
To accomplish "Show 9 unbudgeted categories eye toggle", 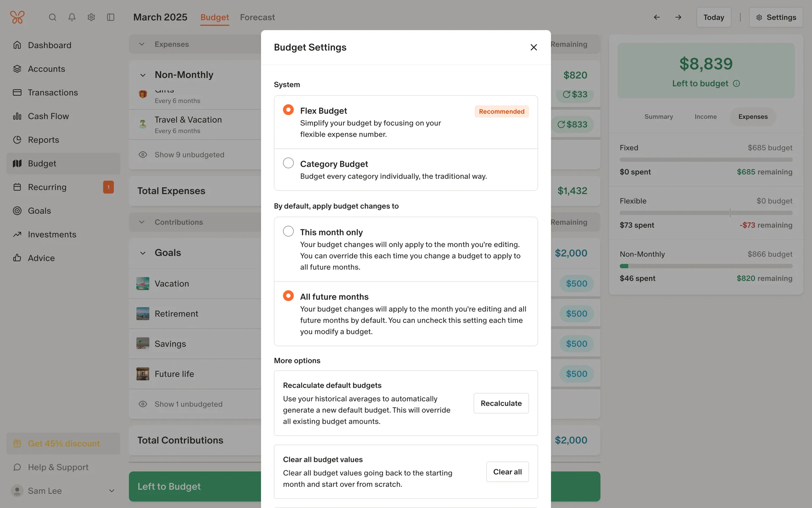I will tap(143, 155).
